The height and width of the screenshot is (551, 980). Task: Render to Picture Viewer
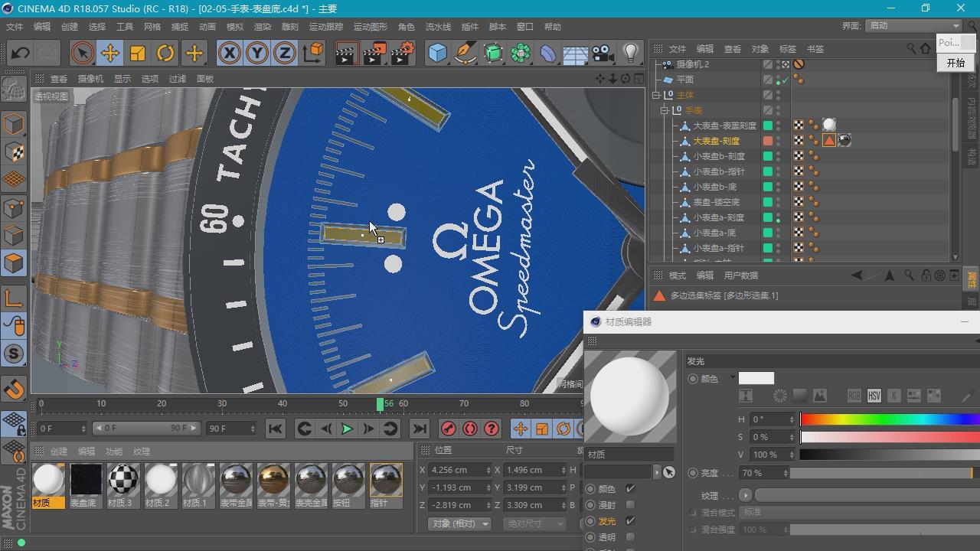(x=374, y=53)
